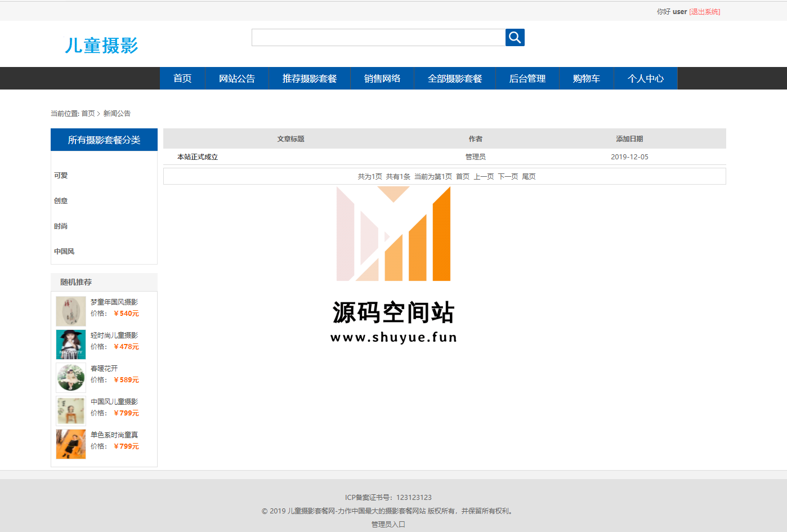Select the 创意 category
This screenshot has height=532, width=787.
(61, 201)
